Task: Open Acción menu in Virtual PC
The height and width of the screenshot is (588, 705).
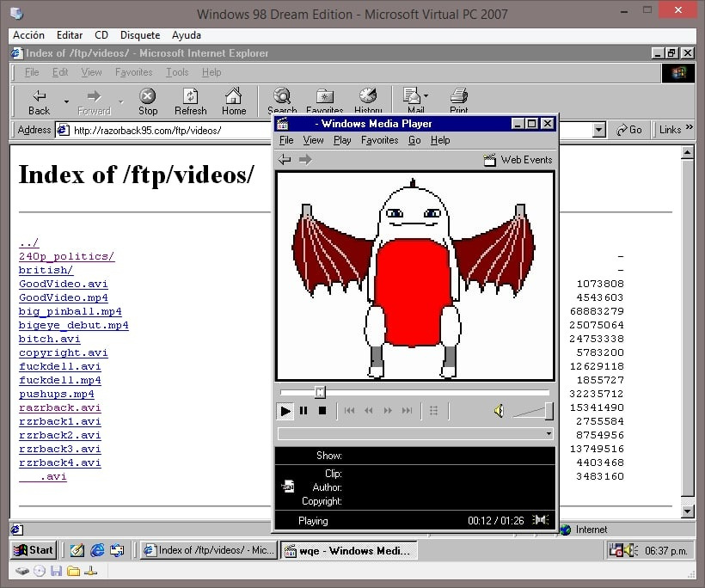Action: 28,35
